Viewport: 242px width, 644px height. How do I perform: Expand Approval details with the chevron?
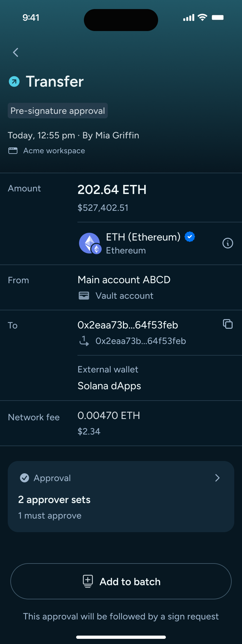pyautogui.click(x=217, y=478)
